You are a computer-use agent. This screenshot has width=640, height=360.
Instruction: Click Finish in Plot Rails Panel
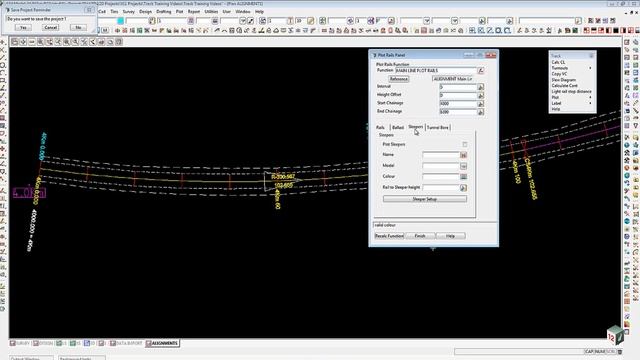[420, 236]
